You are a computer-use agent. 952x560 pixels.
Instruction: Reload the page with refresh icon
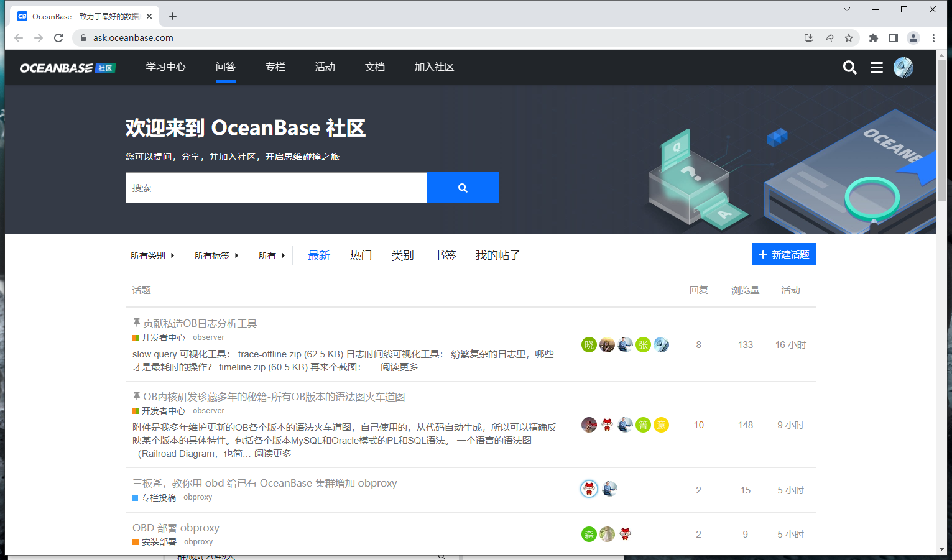(x=58, y=38)
